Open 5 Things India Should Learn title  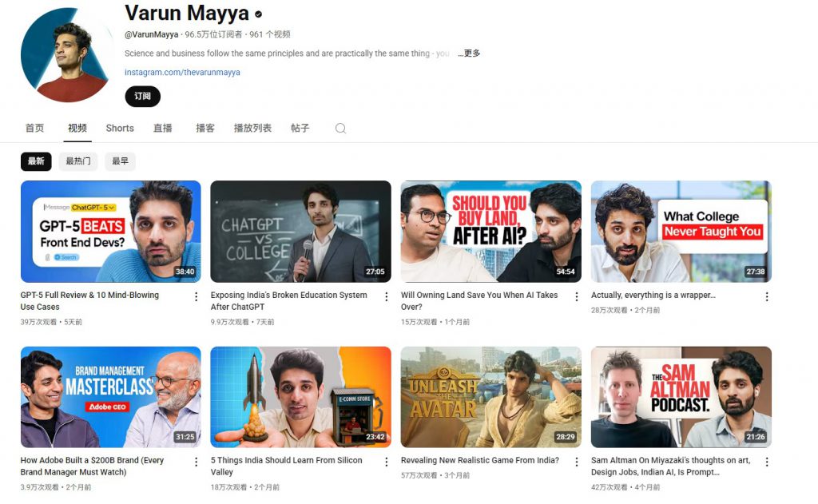coord(287,466)
